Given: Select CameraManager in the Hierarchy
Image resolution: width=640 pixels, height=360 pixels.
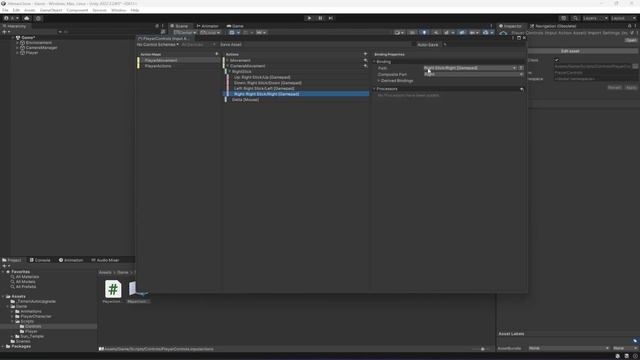Looking at the screenshot, I should (41, 48).
